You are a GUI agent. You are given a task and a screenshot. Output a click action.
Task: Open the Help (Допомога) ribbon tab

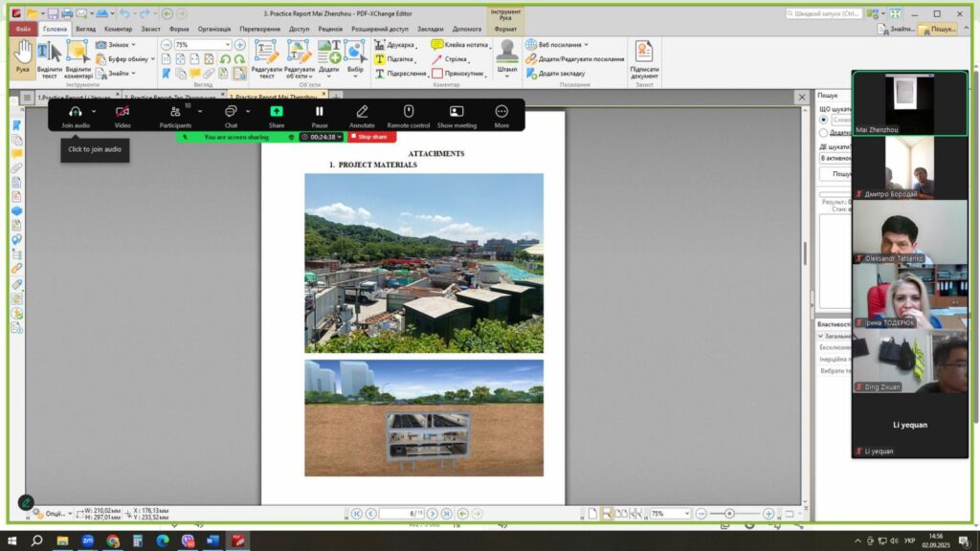(x=467, y=29)
